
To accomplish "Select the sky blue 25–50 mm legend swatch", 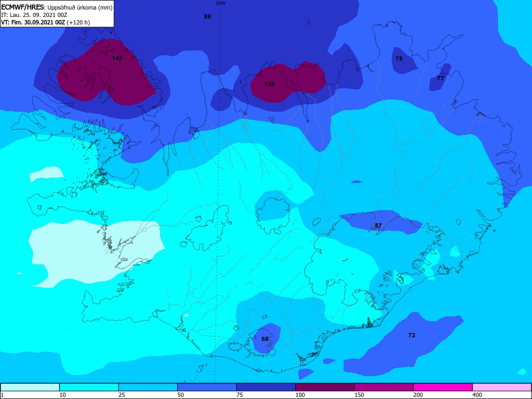I will (148, 387).
